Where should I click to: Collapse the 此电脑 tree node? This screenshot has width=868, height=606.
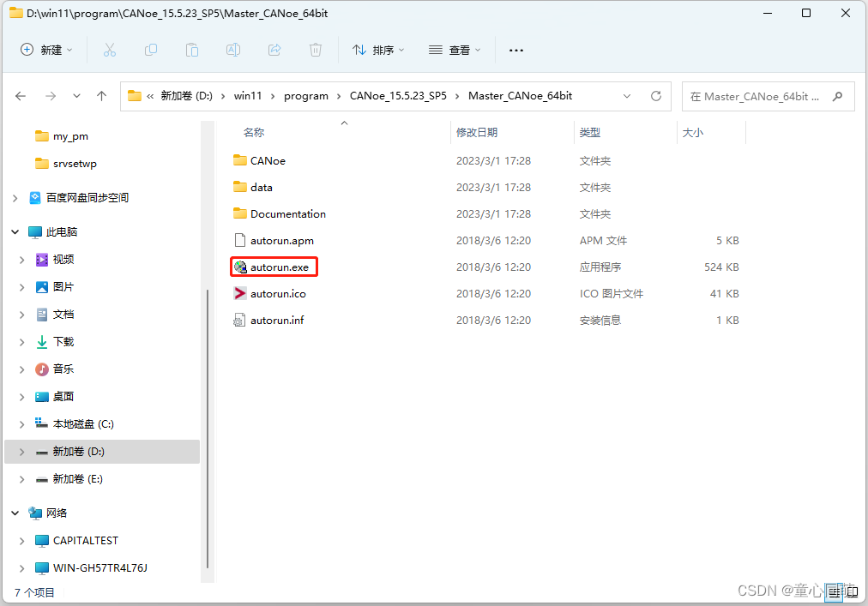click(15, 231)
